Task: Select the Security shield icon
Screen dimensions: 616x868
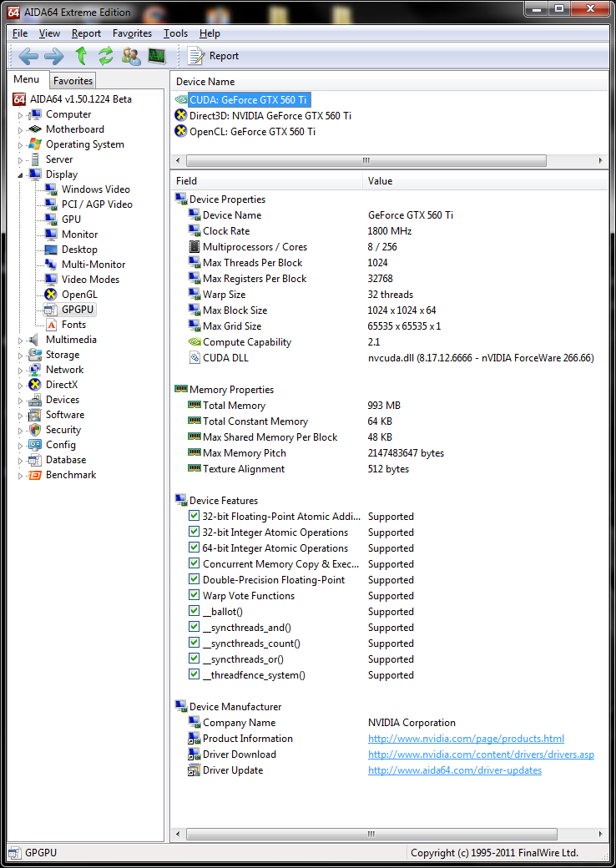Action: point(35,430)
